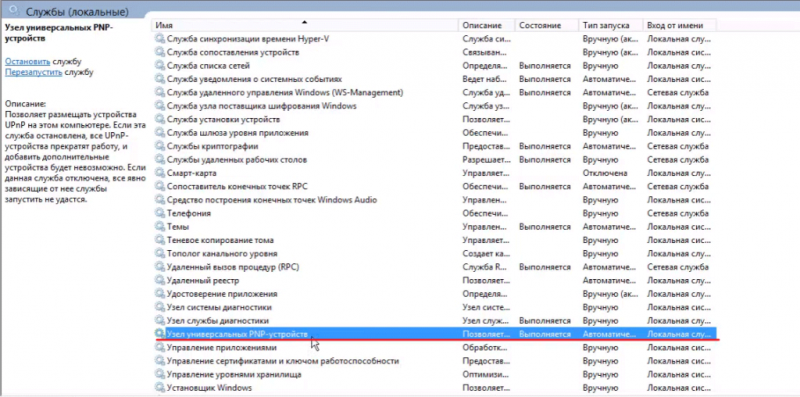Click the Остановить service link
This screenshot has width=800, height=397.
pos(28,61)
